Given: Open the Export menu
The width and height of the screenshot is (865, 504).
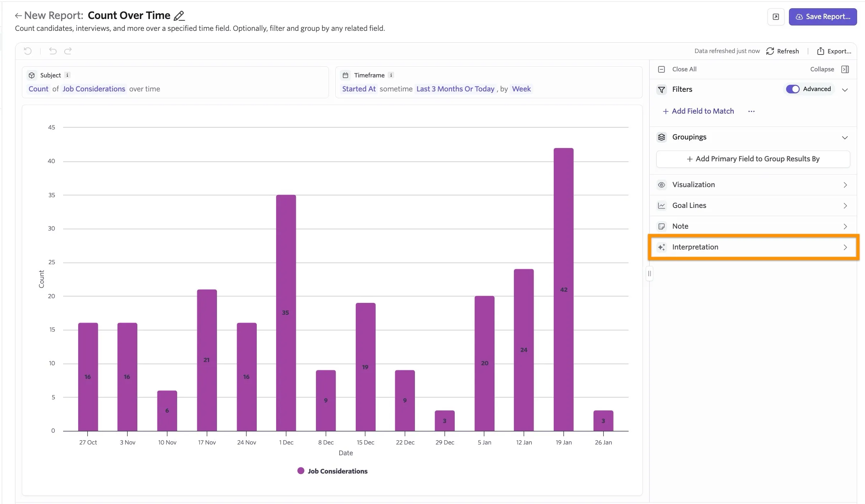Looking at the screenshot, I should (x=834, y=51).
